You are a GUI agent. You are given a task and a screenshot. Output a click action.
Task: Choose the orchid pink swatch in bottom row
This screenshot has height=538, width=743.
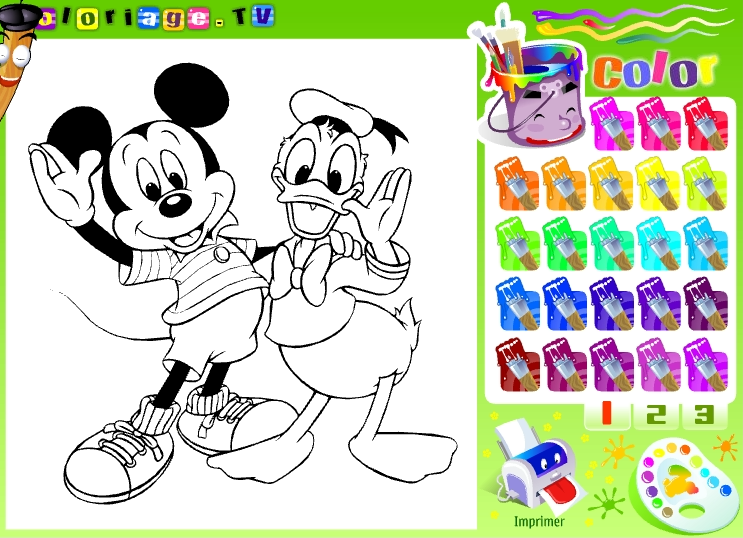pyautogui.click(x=658, y=365)
